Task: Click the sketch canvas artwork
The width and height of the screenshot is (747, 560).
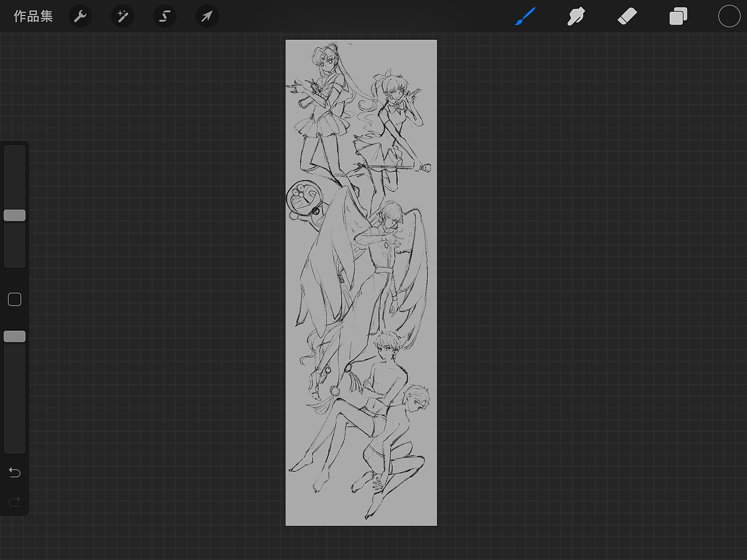Action: coord(361,283)
